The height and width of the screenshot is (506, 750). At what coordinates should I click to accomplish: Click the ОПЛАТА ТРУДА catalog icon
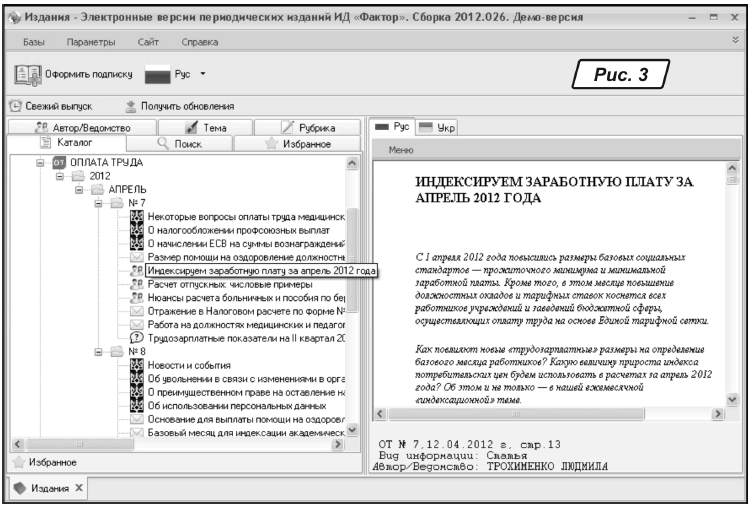click(58, 162)
